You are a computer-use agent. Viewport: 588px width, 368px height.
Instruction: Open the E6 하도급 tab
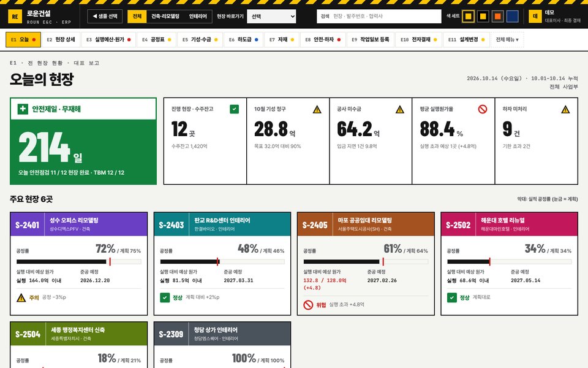click(x=243, y=39)
